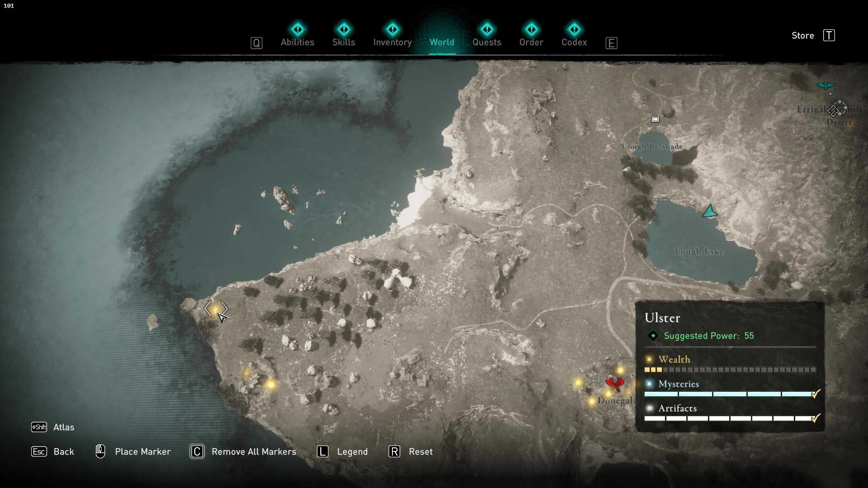Image resolution: width=868 pixels, height=488 pixels.
Task: Open the Store
Action: 813,35
